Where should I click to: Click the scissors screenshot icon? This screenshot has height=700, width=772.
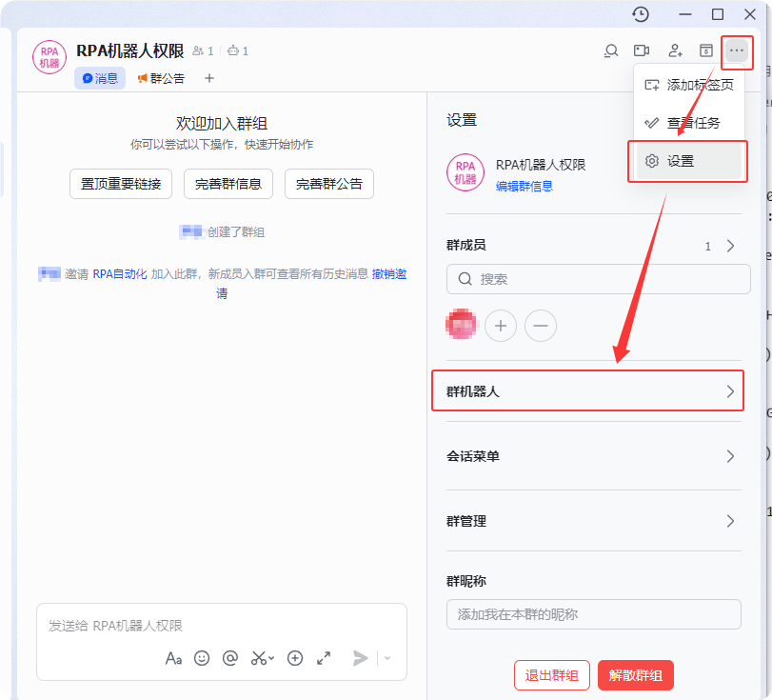pyautogui.click(x=261, y=658)
